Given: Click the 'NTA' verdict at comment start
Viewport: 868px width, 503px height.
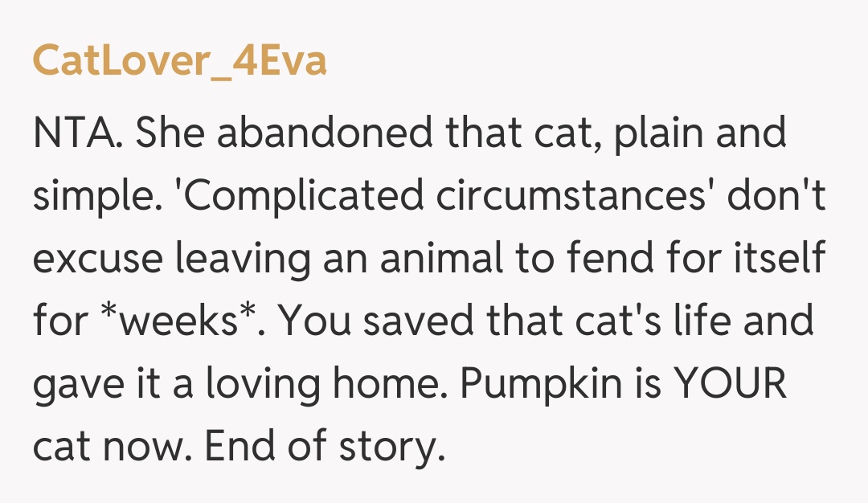Looking at the screenshot, I should point(78,133).
